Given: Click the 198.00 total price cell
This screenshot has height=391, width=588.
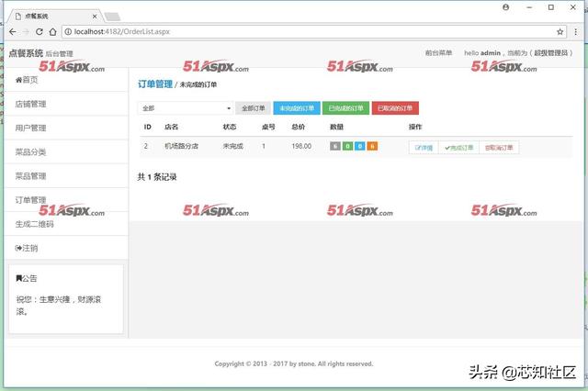Looking at the screenshot, I should 301,146.
